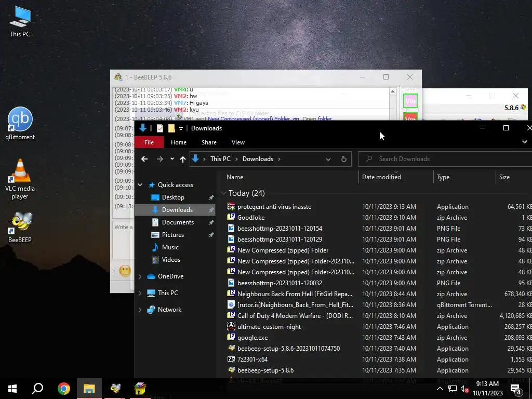Open Windows Start menu

click(x=12, y=389)
